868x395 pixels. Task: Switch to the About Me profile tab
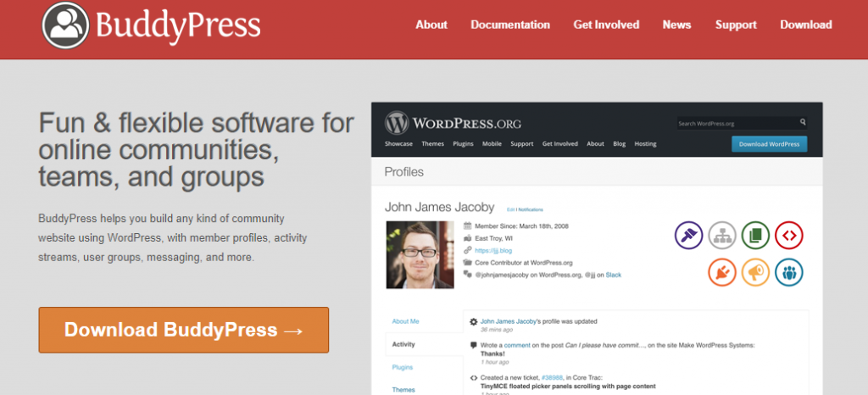[x=406, y=321]
